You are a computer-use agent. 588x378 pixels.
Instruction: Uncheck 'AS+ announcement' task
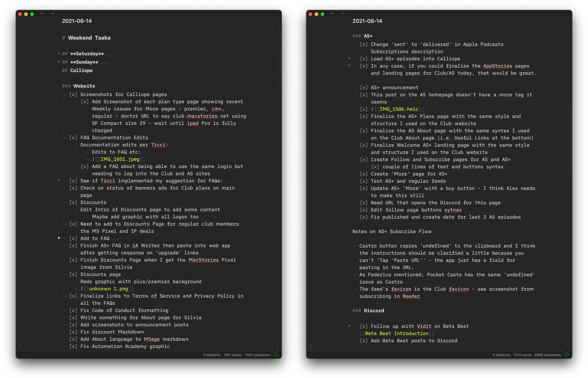pyautogui.click(x=364, y=87)
